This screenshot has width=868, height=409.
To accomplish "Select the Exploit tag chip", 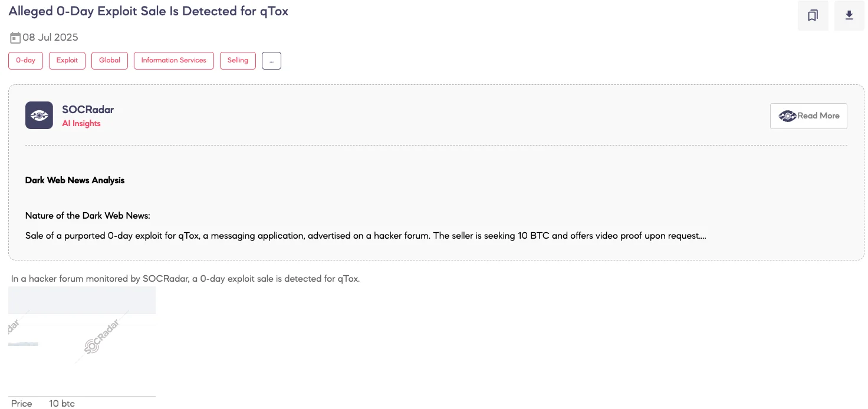I will (x=67, y=60).
